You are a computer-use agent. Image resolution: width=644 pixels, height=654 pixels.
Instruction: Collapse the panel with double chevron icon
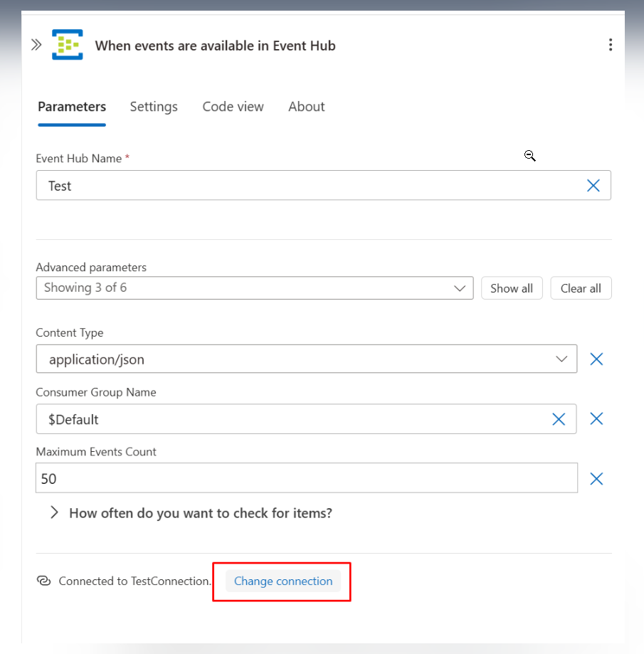[36, 45]
